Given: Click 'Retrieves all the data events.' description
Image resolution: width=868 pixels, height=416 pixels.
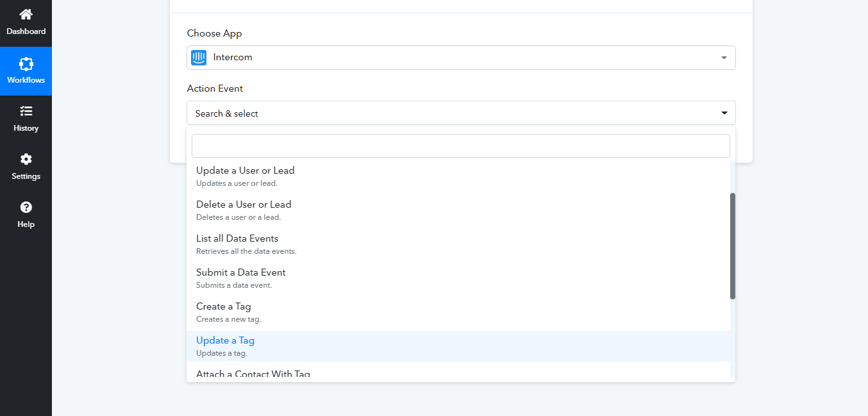Looking at the screenshot, I should [246, 251].
